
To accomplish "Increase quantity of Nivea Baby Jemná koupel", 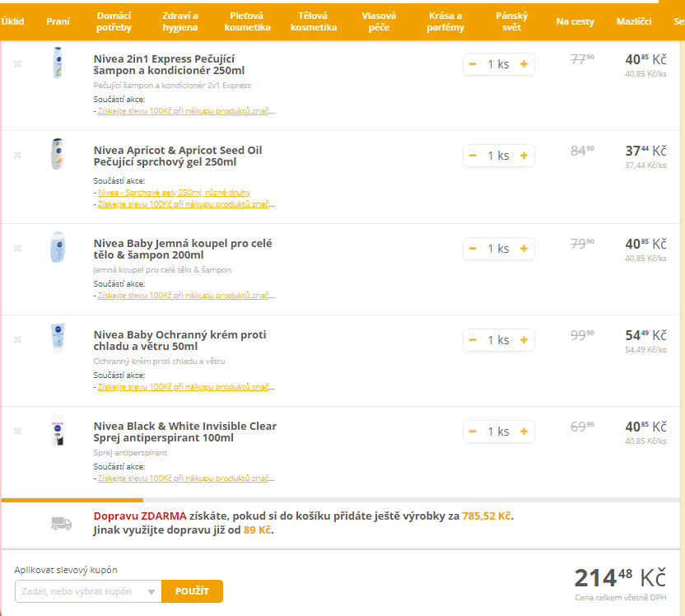I will point(524,249).
